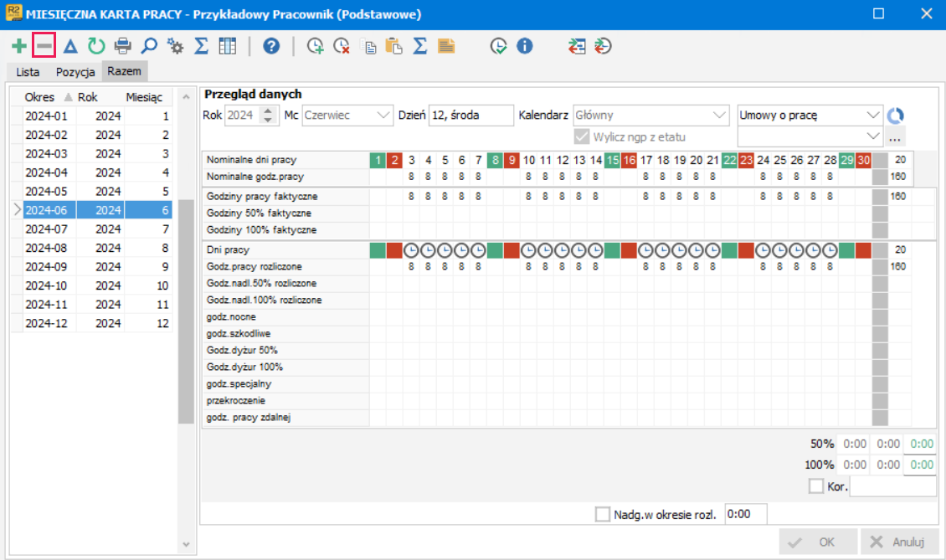Viewport: 946px width, 560px height.
Task: Open the magnifier search tool
Action: [149, 46]
